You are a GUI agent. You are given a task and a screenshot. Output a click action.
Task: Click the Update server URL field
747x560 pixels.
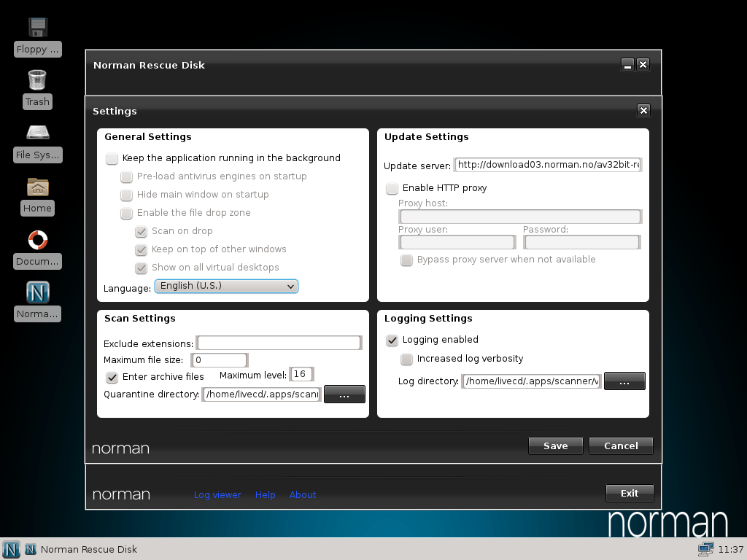click(548, 165)
